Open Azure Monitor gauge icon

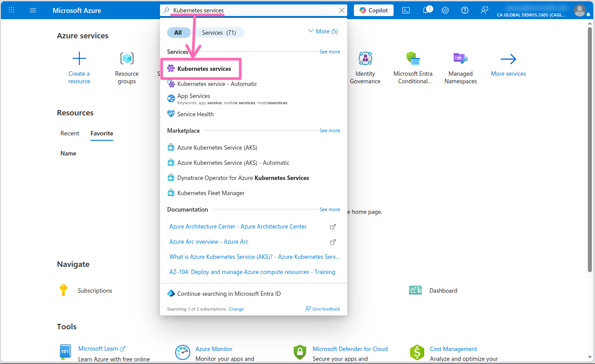183,352
